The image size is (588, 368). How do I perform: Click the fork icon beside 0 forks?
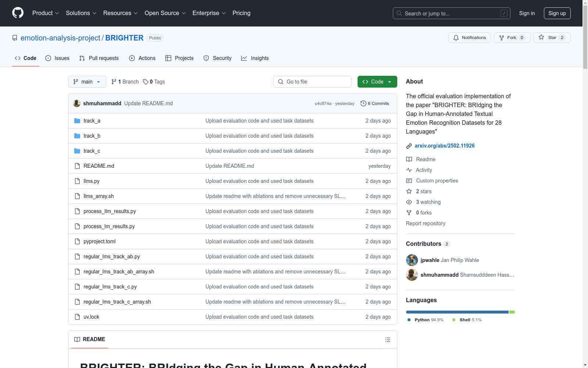click(x=409, y=213)
